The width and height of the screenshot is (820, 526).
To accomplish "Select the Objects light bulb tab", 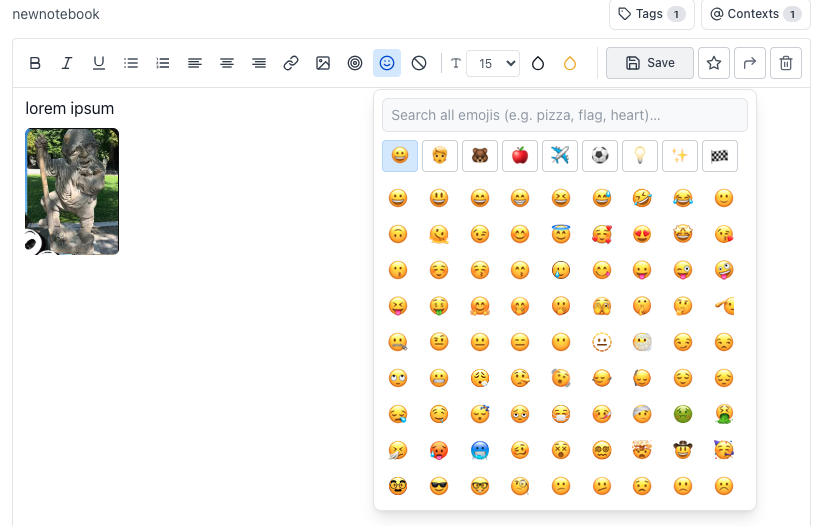I will 640,156.
